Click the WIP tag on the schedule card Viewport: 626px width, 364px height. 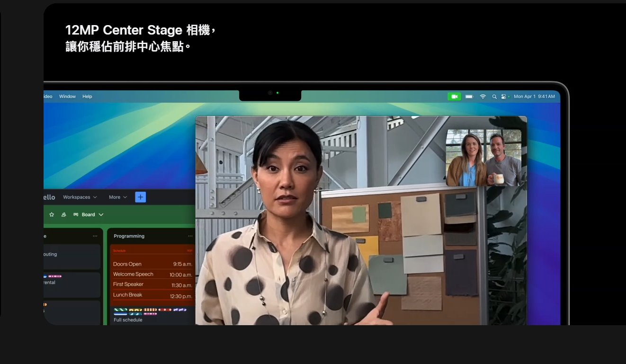(189, 250)
